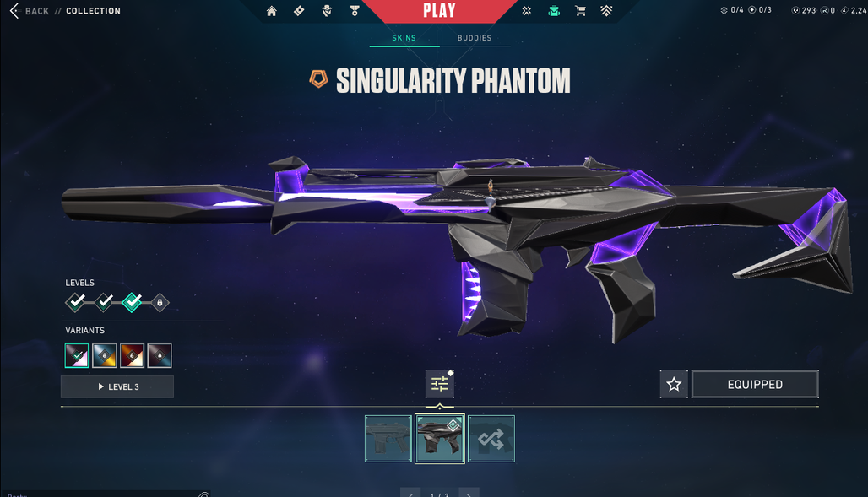Select the highlighted Collection icon
The image size is (868, 497).
coord(554,10)
